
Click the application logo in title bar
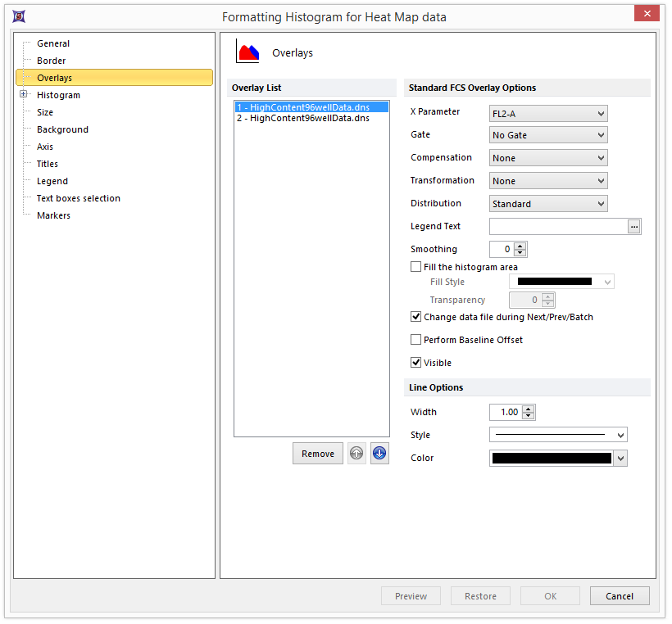20,16
